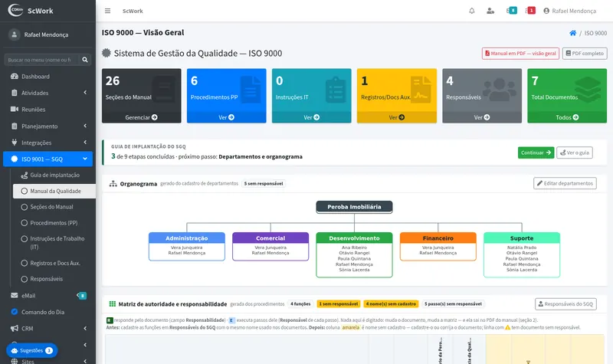Click Ver on Registros/Docs Aux. card

click(397, 117)
